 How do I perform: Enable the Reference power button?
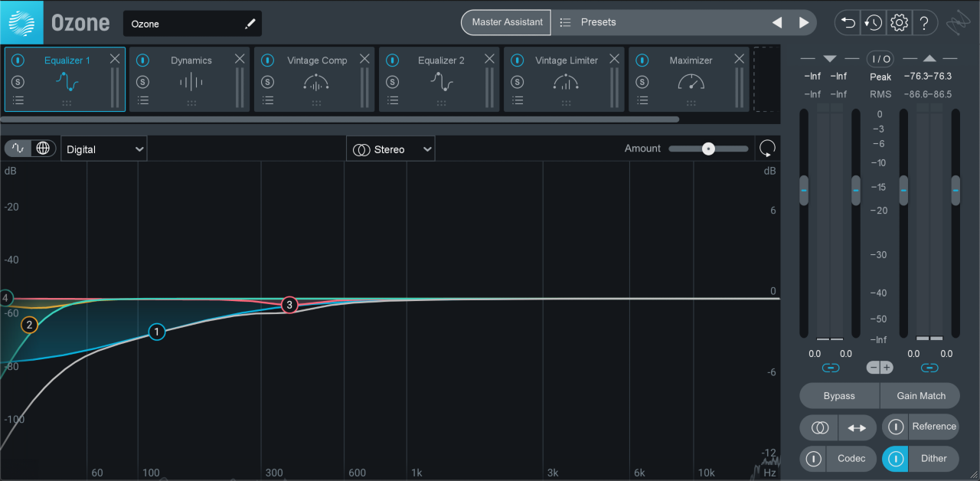[x=895, y=427]
